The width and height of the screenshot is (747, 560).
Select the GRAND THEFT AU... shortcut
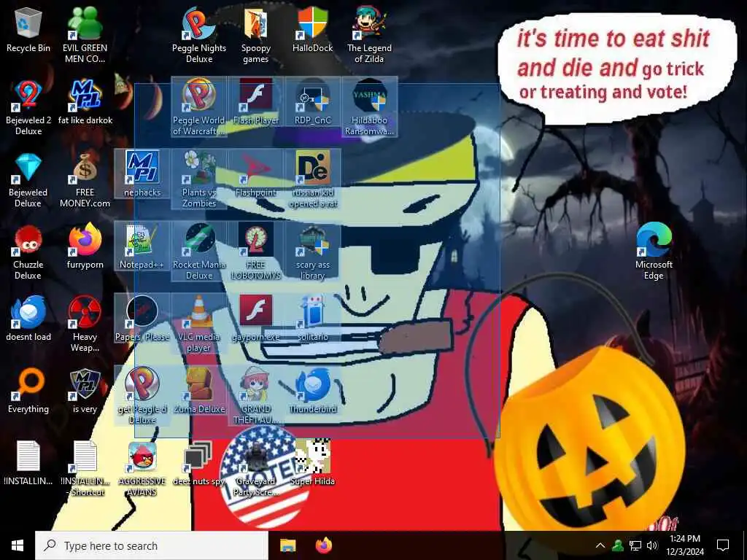tap(256, 397)
